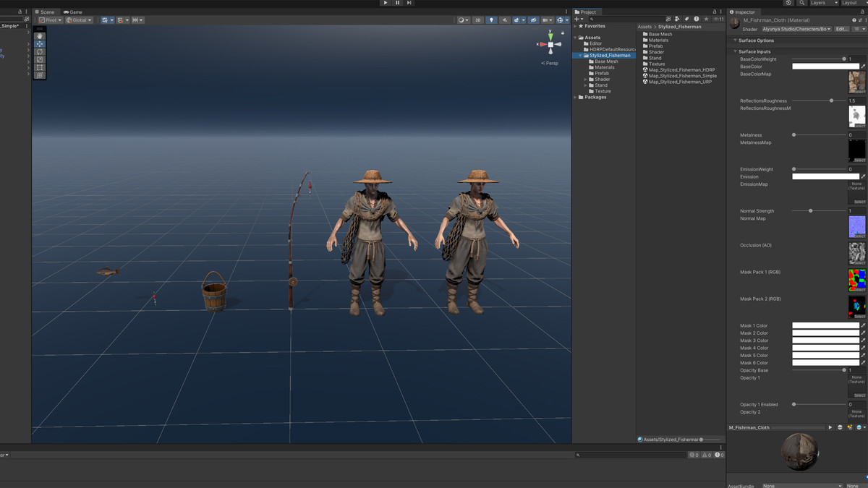Screen dimensions: 868x488
Task: Select Map_Stylized_Fisherman_URP scene asset
Action: (677, 82)
